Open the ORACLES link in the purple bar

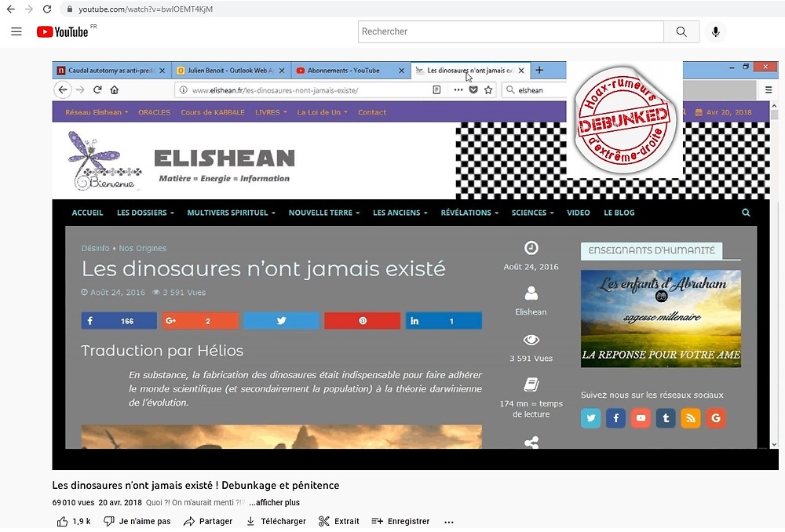point(154,112)
